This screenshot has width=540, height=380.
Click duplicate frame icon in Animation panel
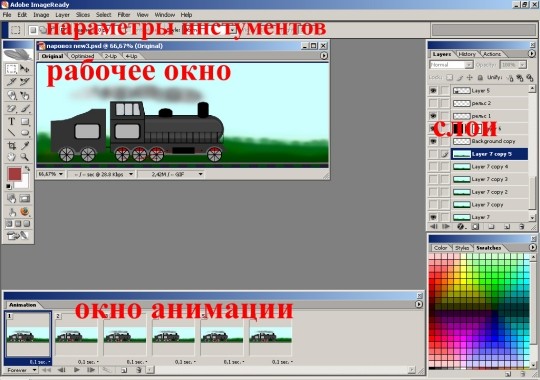[x=124, y=370]
